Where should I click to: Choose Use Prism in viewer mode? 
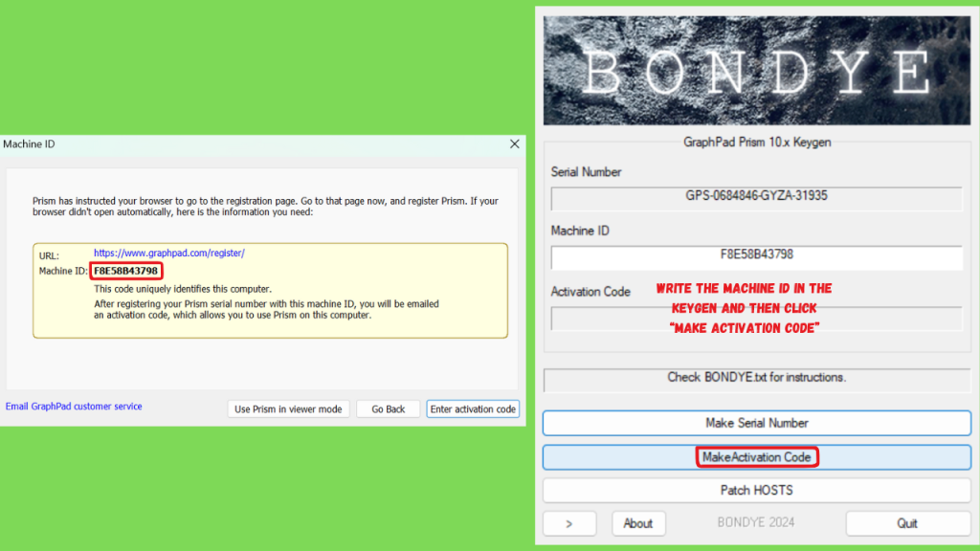288,409
